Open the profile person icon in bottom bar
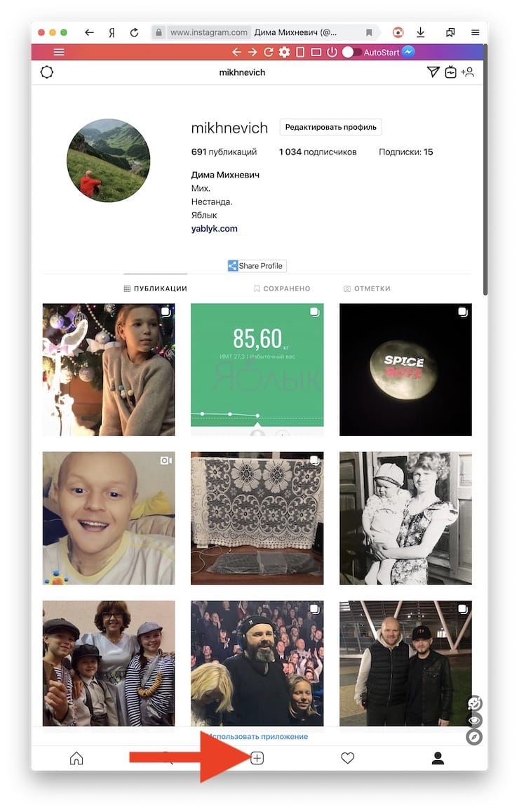Screen dimensions: 519x812 (438, 758)
